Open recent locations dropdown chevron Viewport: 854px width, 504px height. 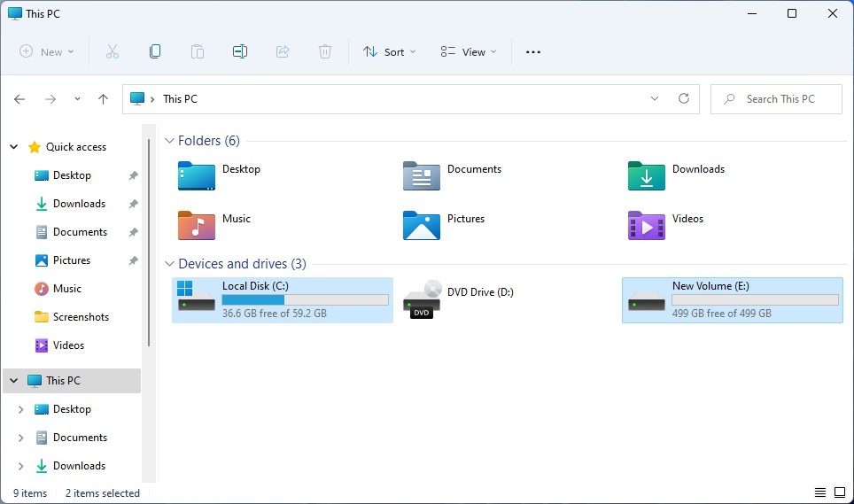[x=77, y=99]
